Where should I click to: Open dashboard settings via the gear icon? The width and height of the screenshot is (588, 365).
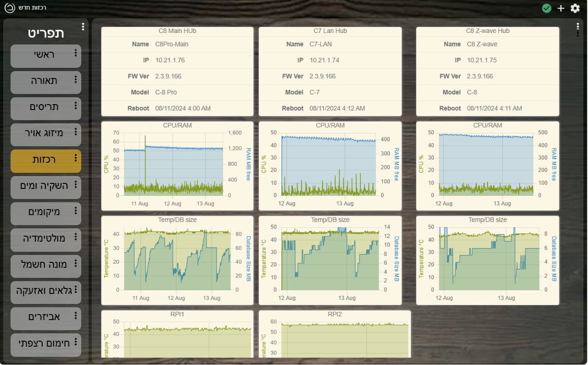pyautogui.click(x=575, y=8)
